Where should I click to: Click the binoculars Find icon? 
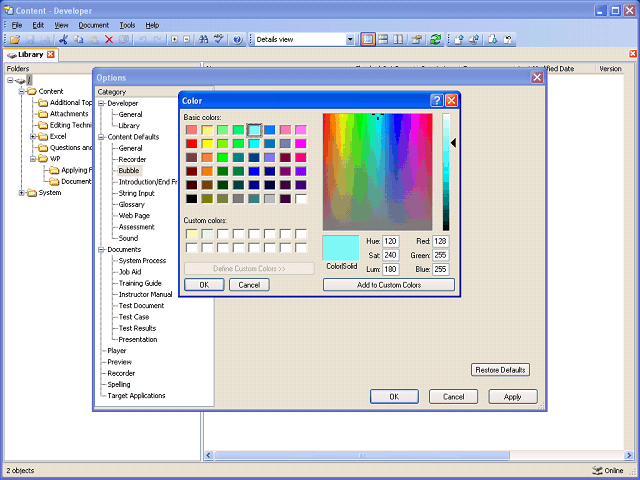(x=203, y=39)
